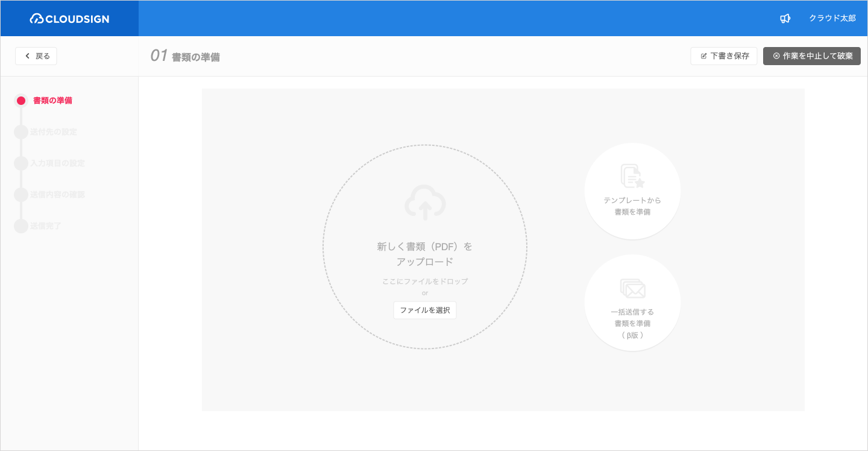Viewport: 868px width, 451px height.
Task: Click the cloud upload icon
Action: point(425,203)
